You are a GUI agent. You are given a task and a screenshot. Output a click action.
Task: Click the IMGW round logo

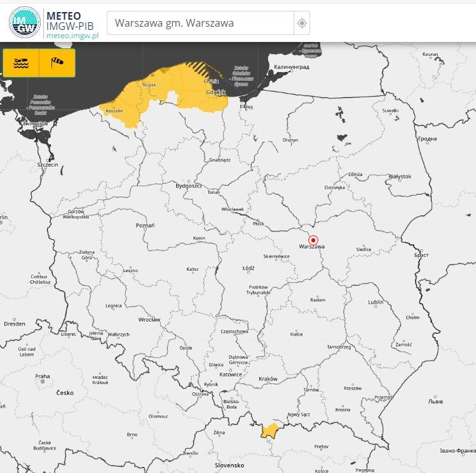pyautogui.click(x=24, y=23)
